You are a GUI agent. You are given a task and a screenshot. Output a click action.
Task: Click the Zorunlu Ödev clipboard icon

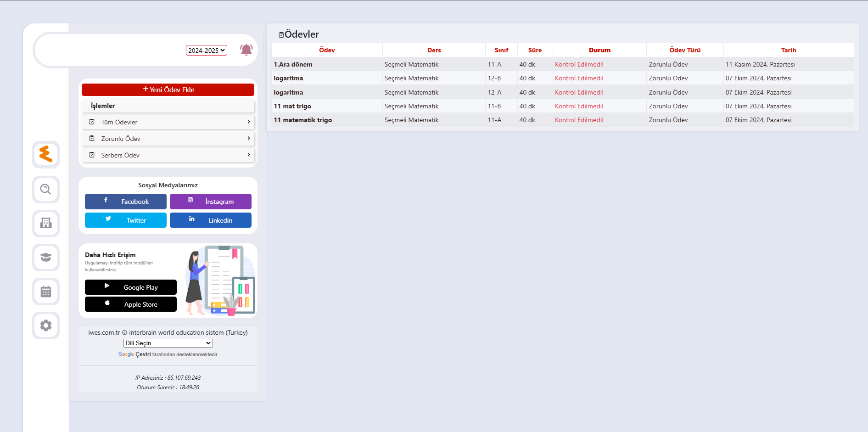(92, 138)
